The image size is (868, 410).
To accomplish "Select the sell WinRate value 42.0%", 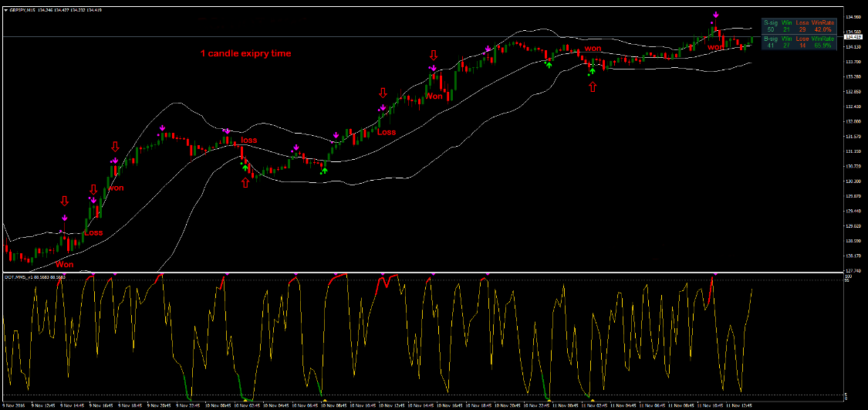I will [x=823, y=29].
